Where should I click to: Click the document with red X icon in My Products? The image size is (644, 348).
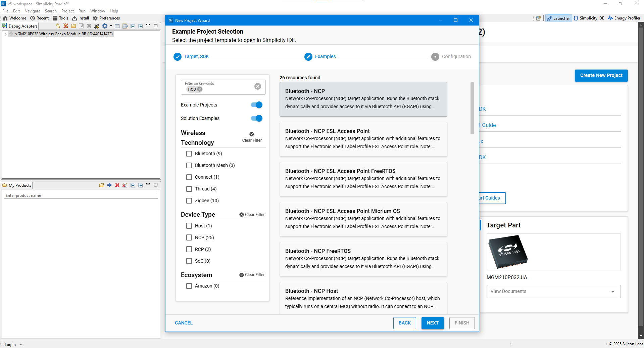125,185
